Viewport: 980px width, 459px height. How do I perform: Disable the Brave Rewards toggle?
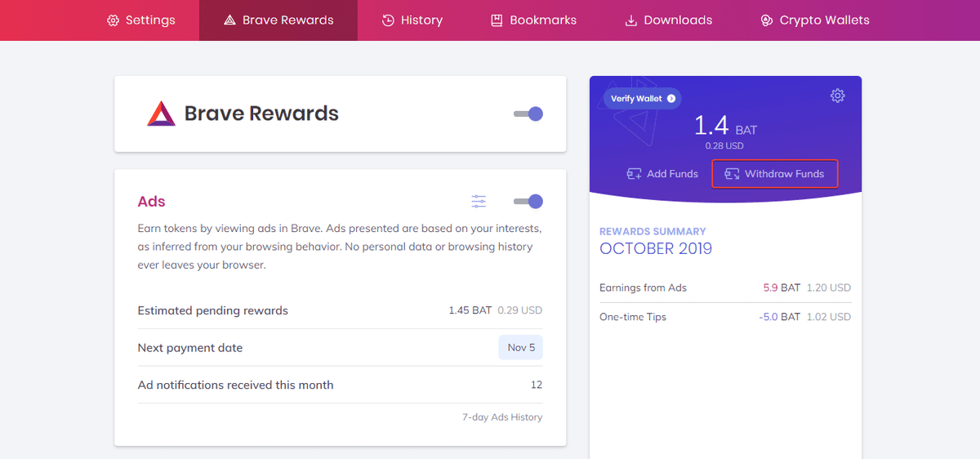pos(528,114)
